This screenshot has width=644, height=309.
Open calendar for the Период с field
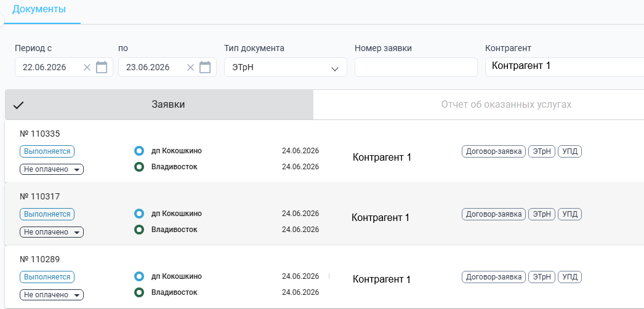coord(102,67)
